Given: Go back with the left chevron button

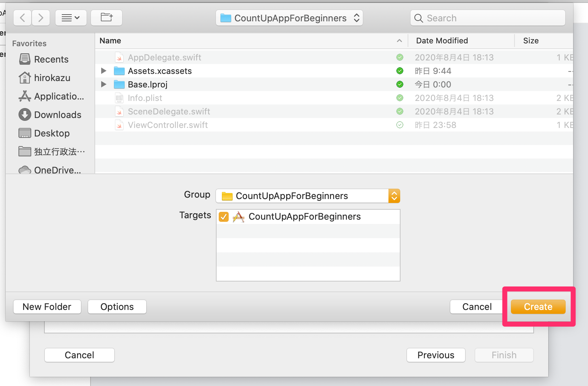Looking at the screenshot, I should coord(22,18).
